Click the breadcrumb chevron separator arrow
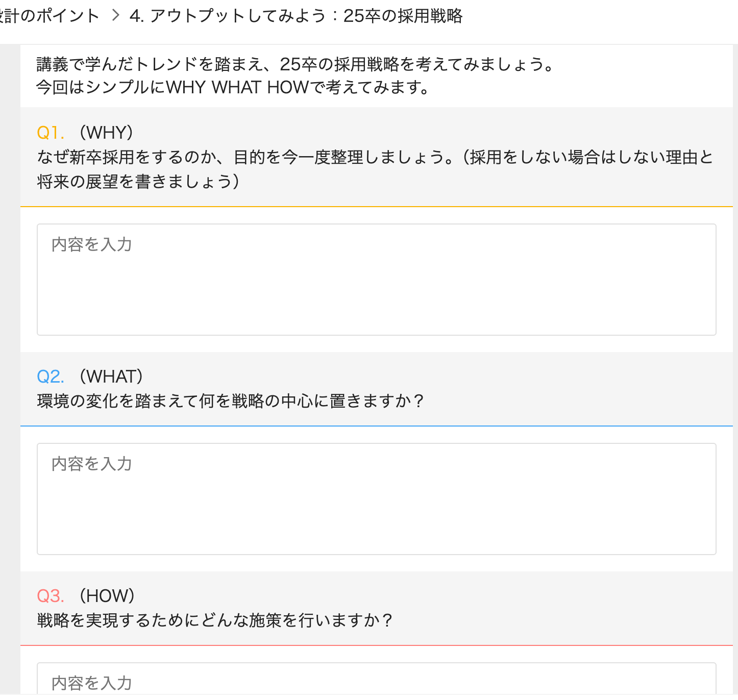The image size is (738, 700). [115, 16]
